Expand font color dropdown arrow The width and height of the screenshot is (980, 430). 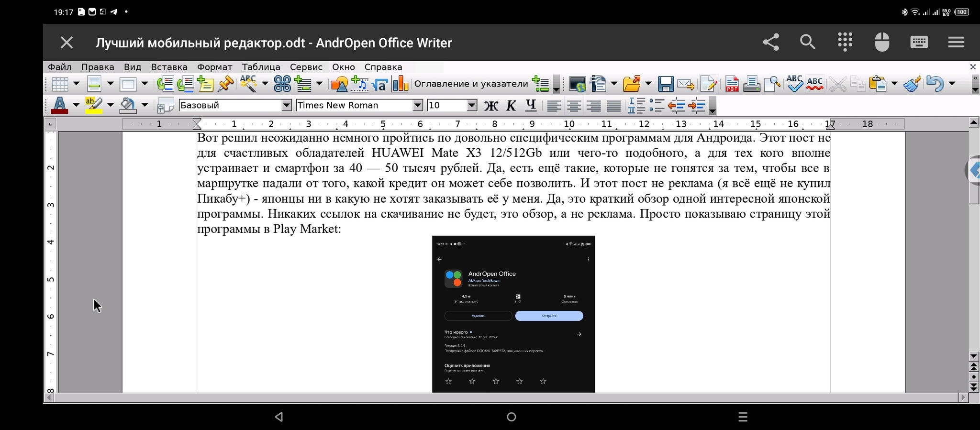coord(76,105)
